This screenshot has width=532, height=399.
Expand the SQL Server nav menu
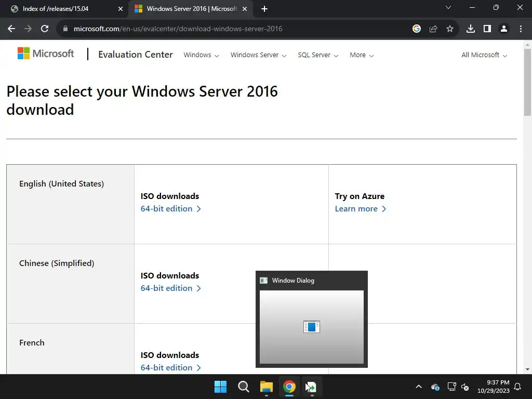tap(318, 55)
